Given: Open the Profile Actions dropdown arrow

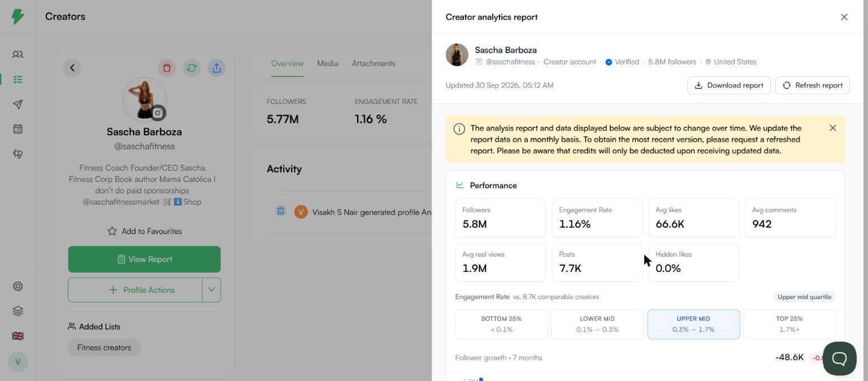Looking at the screenshot, I should [211, 290].
